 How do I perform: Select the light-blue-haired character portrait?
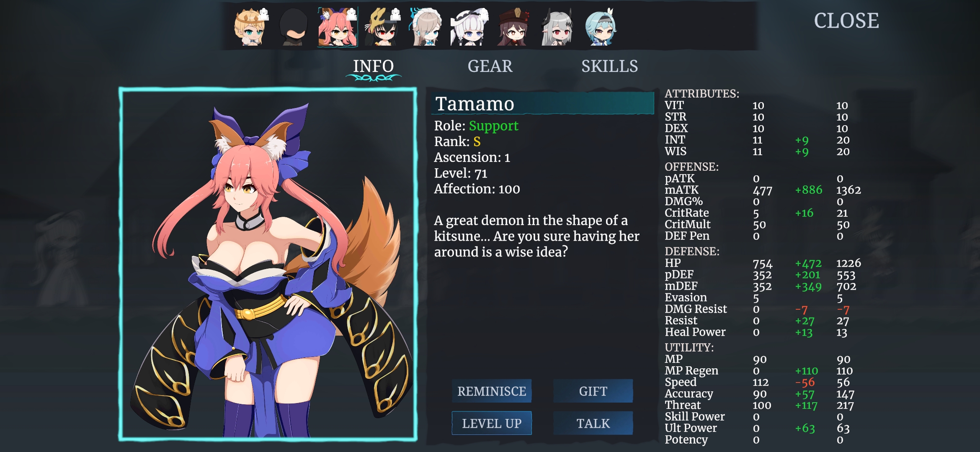coord(601,27)
